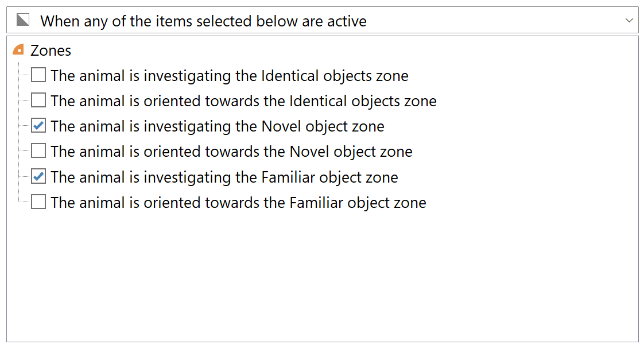The image size is (644, 348).
Task: Uncheck investigating the Novel object zone
Action: coord(38,126)
